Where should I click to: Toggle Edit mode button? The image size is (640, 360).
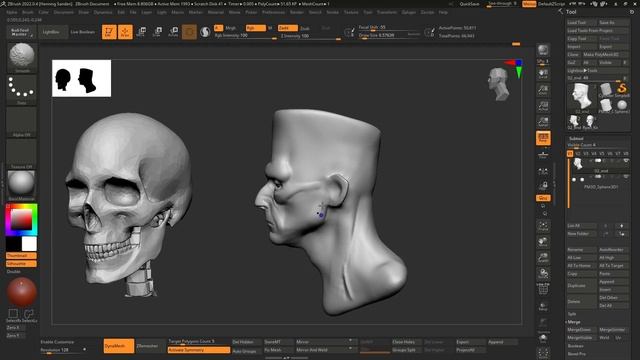(x=109, y=32)
